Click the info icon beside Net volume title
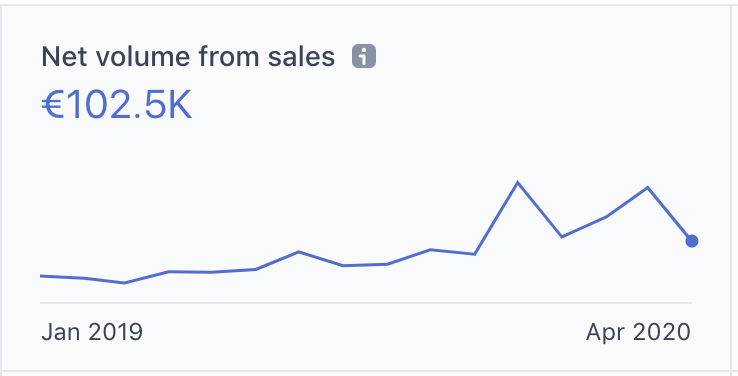Screen dimensions: 738x376 click(x=364, y=56)
